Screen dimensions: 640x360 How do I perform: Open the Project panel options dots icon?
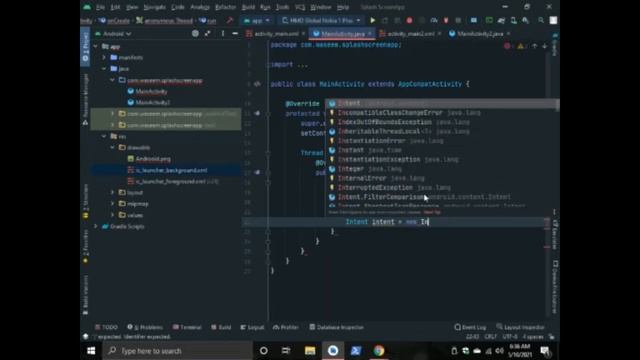point(223,33)
